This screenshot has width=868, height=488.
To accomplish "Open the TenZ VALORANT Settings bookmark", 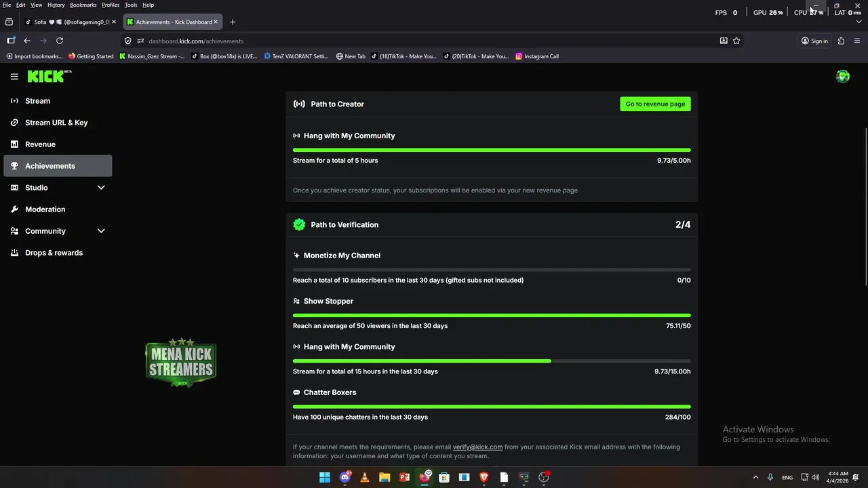I will coord(296,56).
